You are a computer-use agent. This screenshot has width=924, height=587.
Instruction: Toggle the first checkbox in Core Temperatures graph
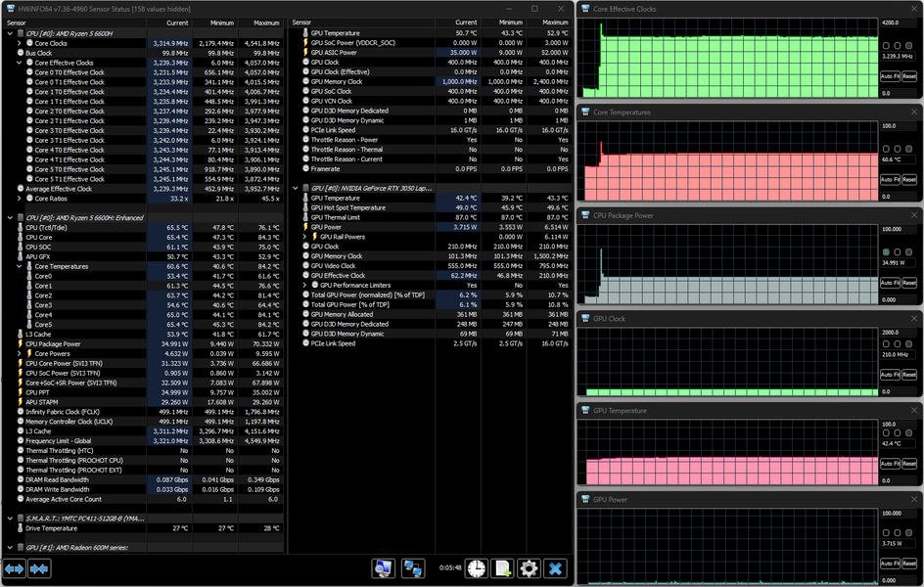pos(886,149)
